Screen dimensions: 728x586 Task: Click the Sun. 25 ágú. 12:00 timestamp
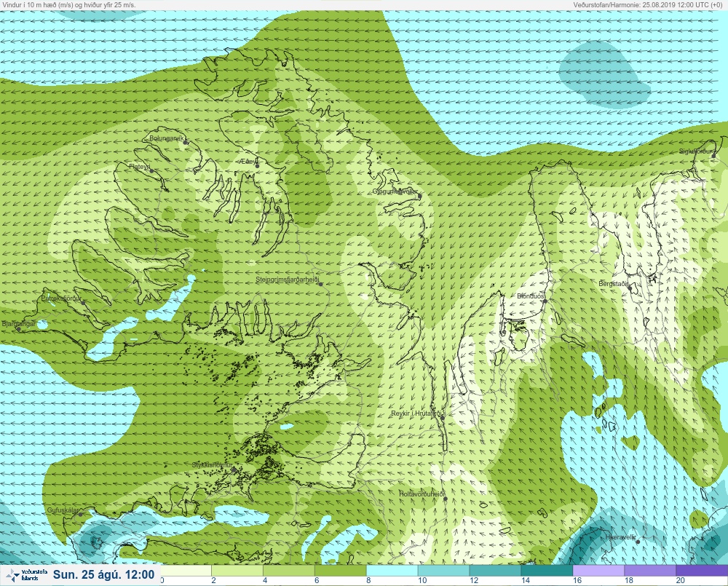pyautogui.click(x=103, y=575)
